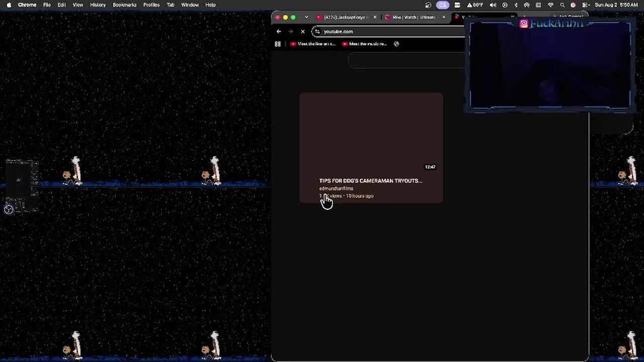Image resolution: width=644 pixels, height=362 pixels.
Task: Click the leftmost icon in the menu bar status area
Action: tap(428, 5)
